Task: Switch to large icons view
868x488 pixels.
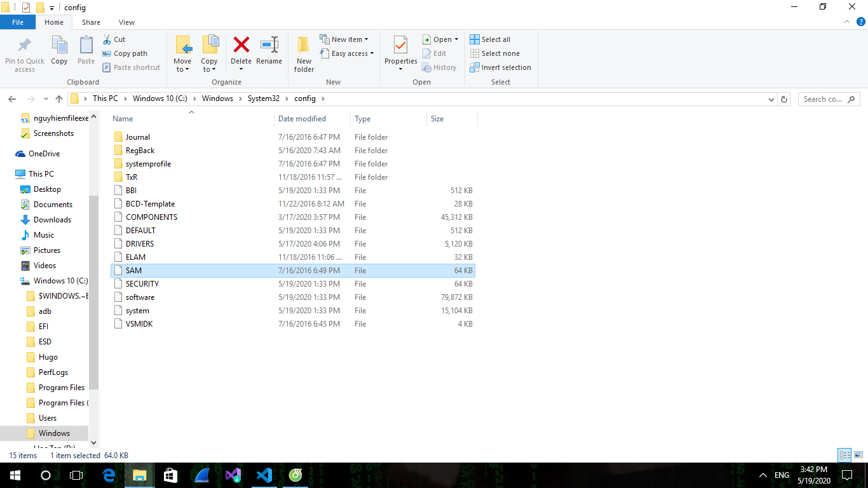Action: coord(858,455)
